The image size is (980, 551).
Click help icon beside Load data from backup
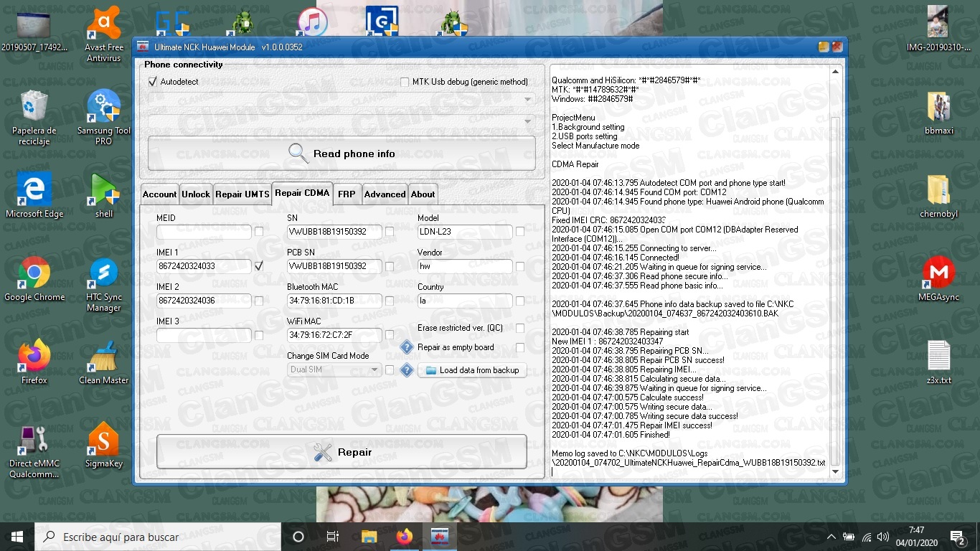[406, 370]
